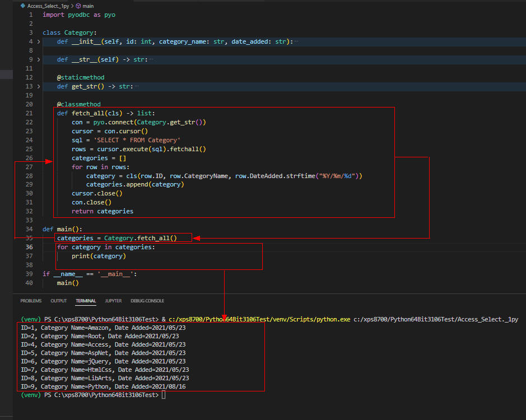This screenshot has height=420, width=526.
Task: Click the terminal prompt cursor on the last line
Action: [x=164, y=395]
